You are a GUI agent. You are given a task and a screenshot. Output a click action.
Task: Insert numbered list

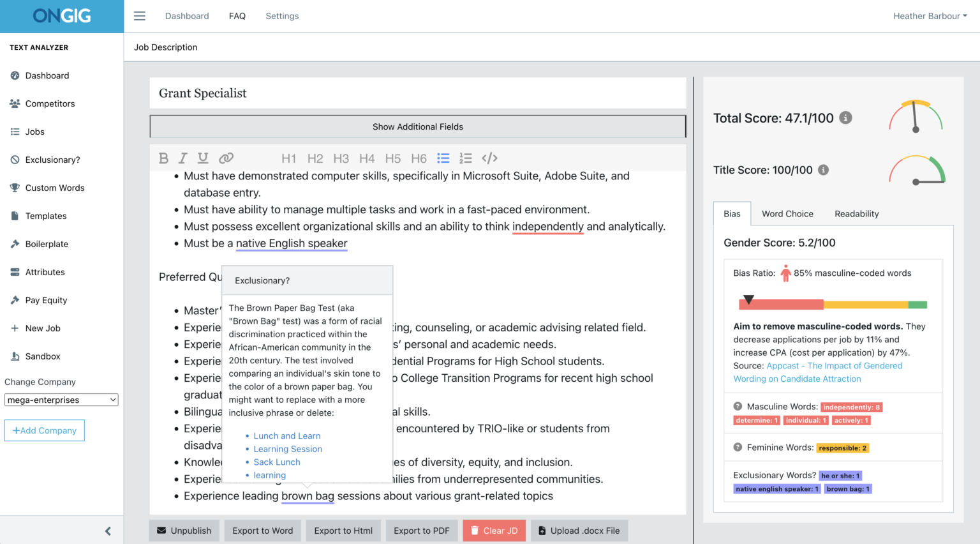coord(466,158)
